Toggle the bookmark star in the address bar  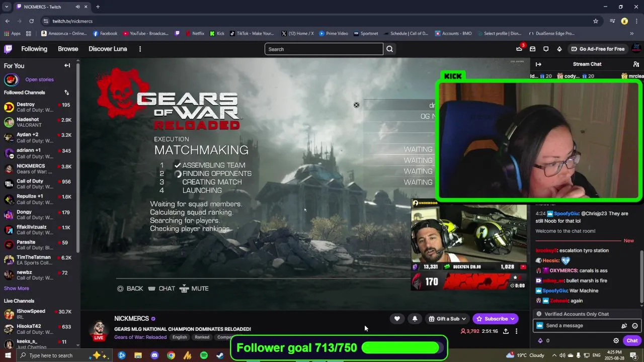pyautogui.click(x=596, y=21)
